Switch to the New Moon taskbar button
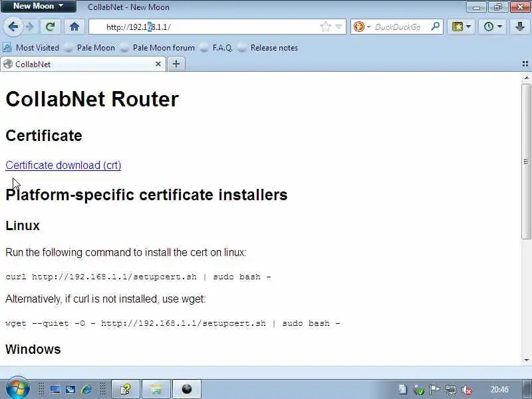 click(187, 389)
